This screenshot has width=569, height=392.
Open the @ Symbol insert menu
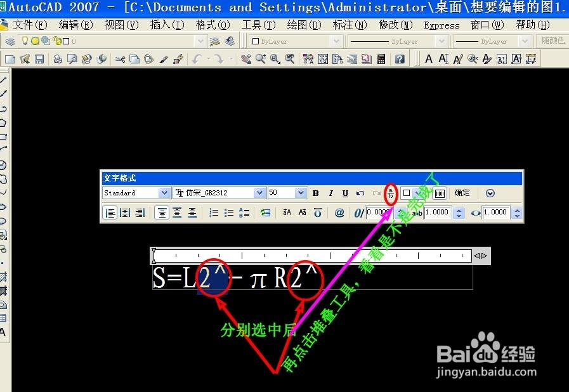339,212
